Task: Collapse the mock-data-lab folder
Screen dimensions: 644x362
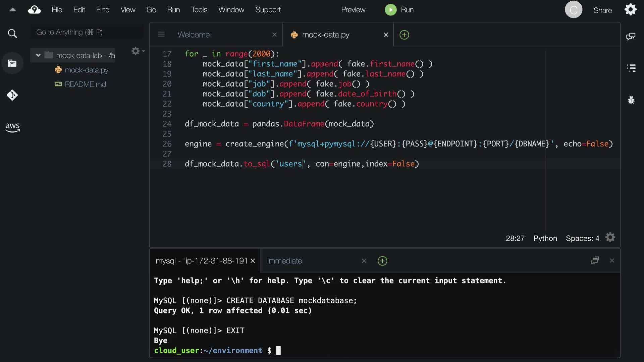Action: click(38, 55)
